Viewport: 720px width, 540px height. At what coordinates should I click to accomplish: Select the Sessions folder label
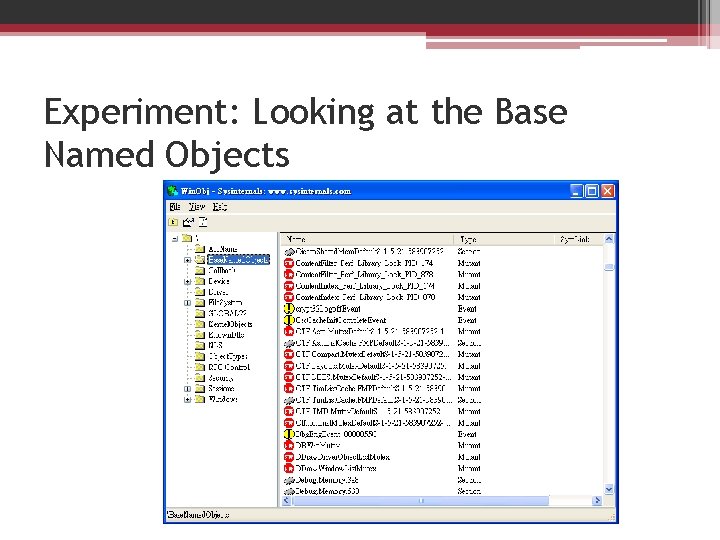221,388
